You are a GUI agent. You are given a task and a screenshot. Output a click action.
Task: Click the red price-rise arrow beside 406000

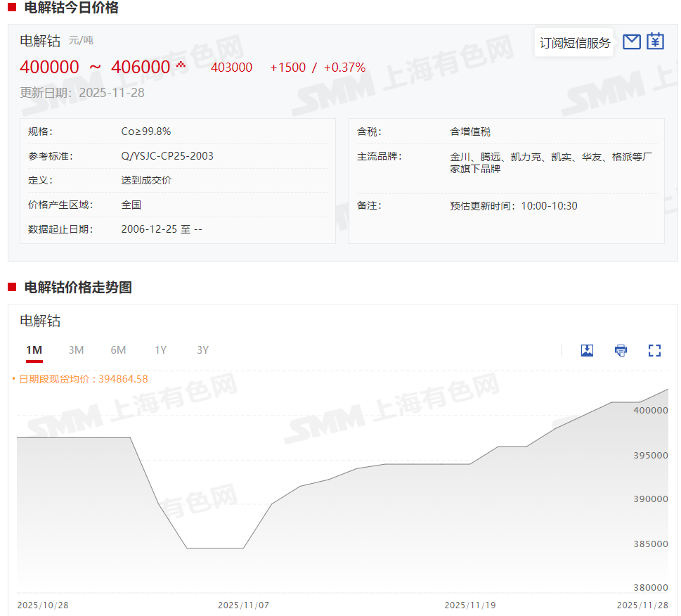pos(181,65)
